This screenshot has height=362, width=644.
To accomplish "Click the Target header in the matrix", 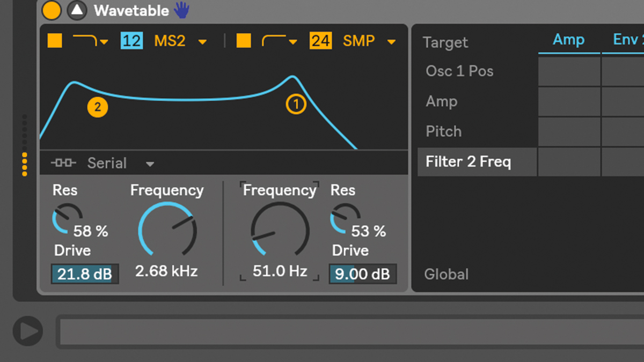I will 445,42.
